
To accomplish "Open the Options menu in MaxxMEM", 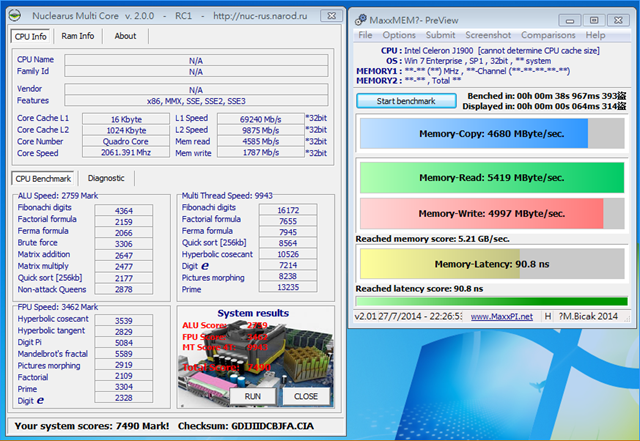I will 399,35.
